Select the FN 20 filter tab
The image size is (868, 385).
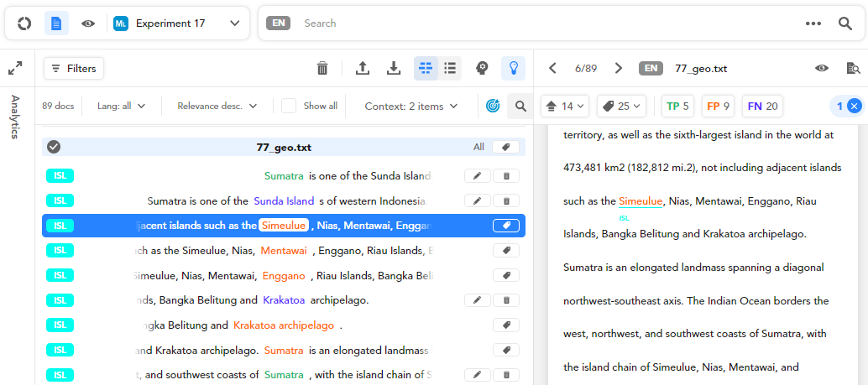[762, 107]
